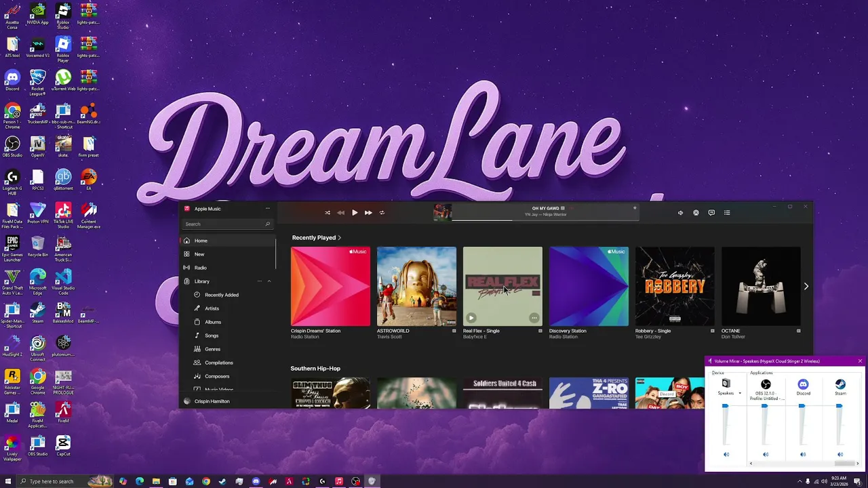Screen dimensions: 868x488
Task: Expand the Recently Played heading chevron
Action: point(339,238)
